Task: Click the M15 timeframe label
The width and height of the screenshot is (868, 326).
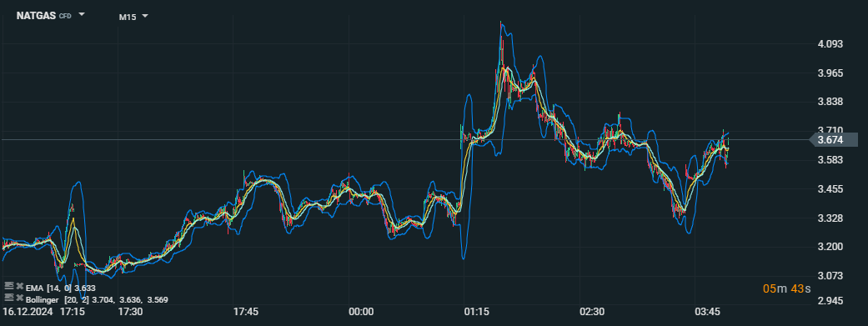Action: [x=128, y=17]
